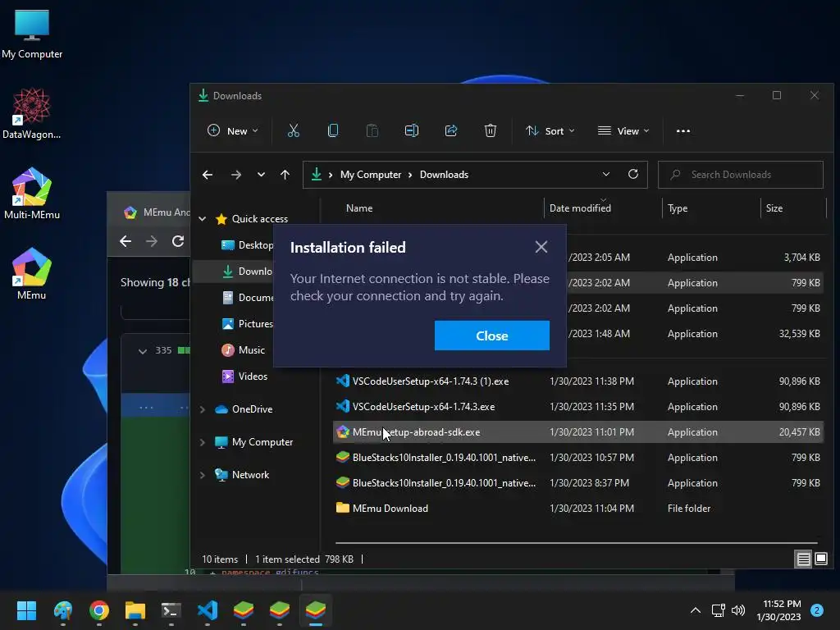Click the Cut scissors icon
Viewport: 840px width, 630px height.
tap(294, 130)
